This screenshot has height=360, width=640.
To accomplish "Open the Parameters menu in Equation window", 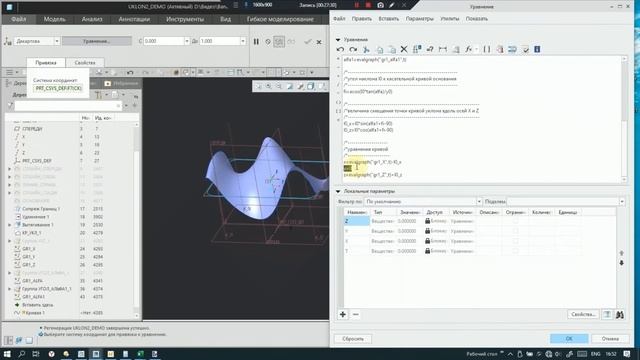I will (x=420, y=19).
